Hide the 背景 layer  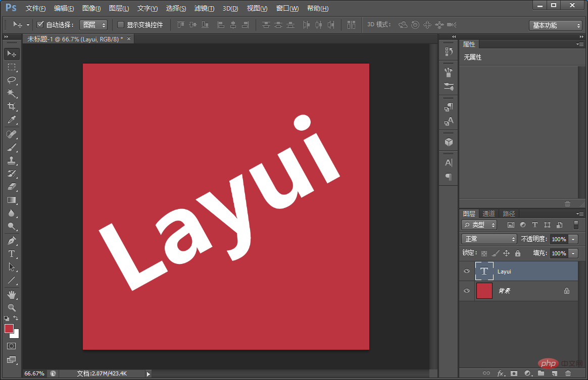[467, 291]
